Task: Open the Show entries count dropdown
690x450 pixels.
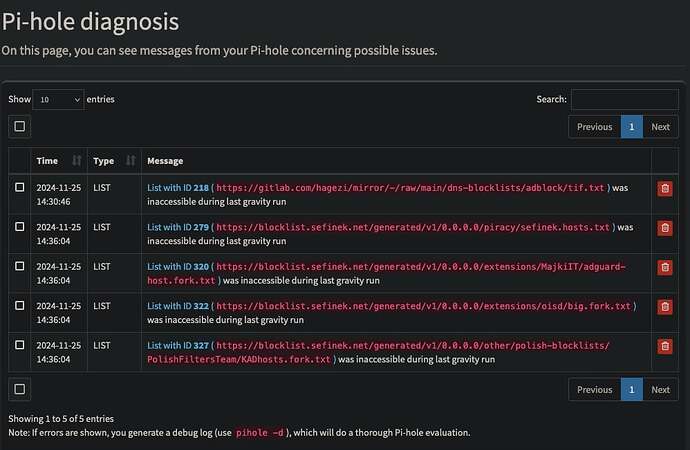Action: [59, 99]
